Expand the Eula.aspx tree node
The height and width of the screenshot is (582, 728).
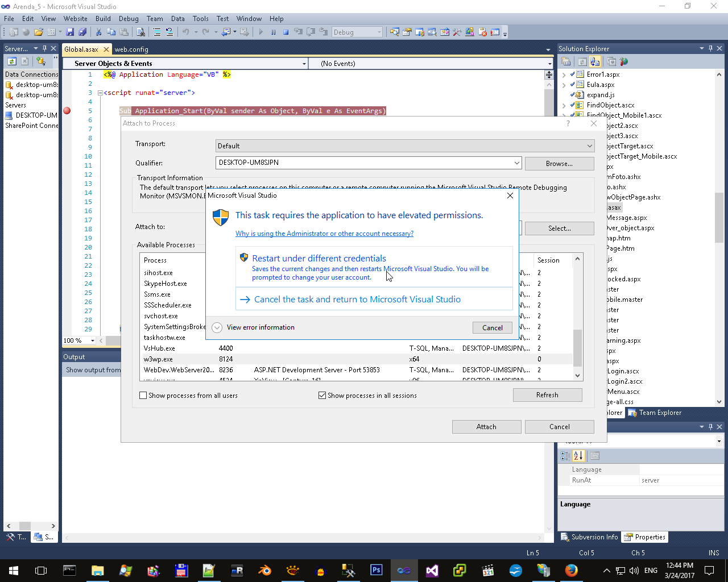click(x=564, y=85)
